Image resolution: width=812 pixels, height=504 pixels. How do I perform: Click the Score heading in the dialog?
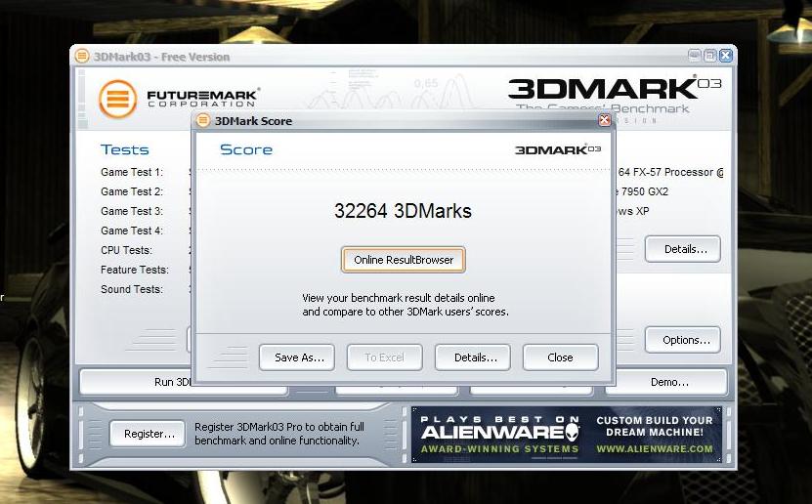(x=246, y=149)
